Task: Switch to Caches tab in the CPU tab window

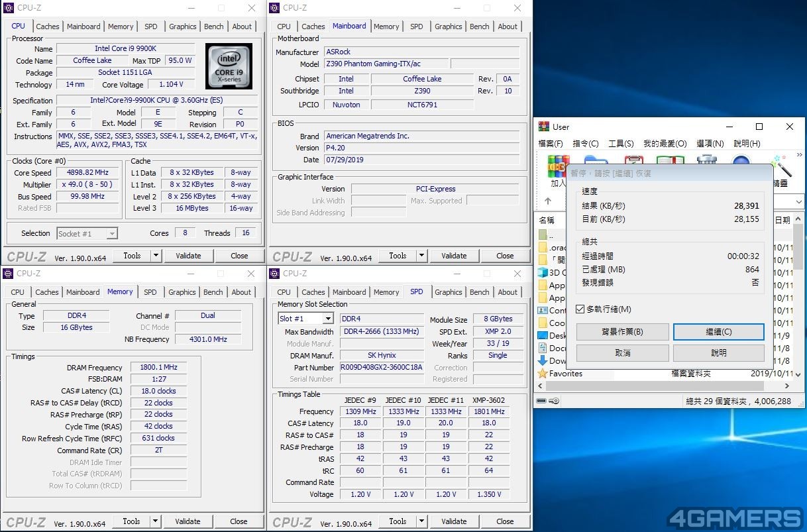Action: pyautogui.click(x=48, y=27)
